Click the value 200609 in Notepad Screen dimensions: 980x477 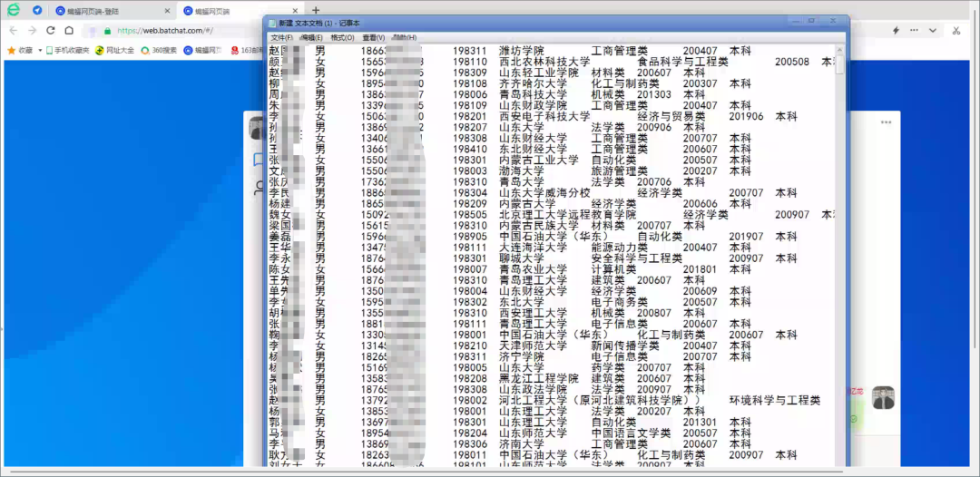click(x=700, y=291)
